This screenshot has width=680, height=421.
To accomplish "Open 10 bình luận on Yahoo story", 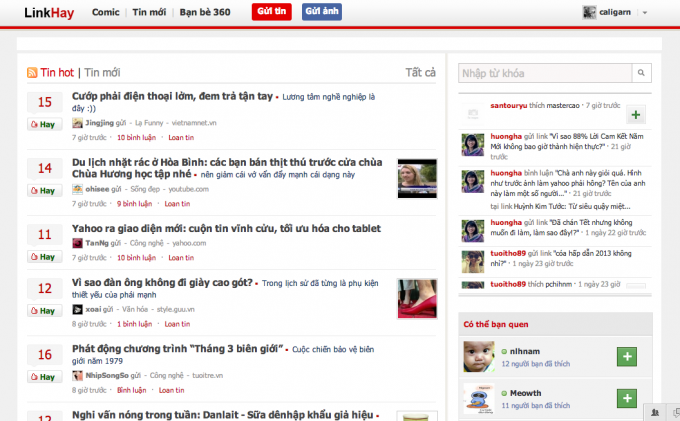I will 136,258.
